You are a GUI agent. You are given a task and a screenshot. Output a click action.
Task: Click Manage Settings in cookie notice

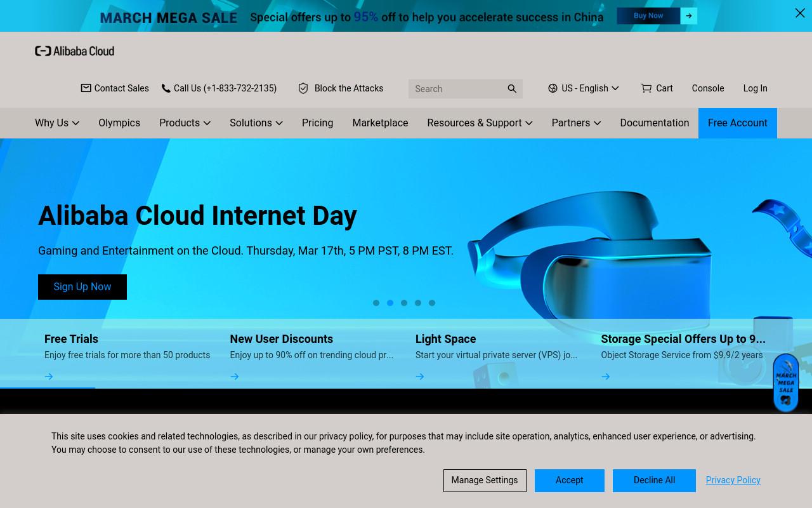485,481
